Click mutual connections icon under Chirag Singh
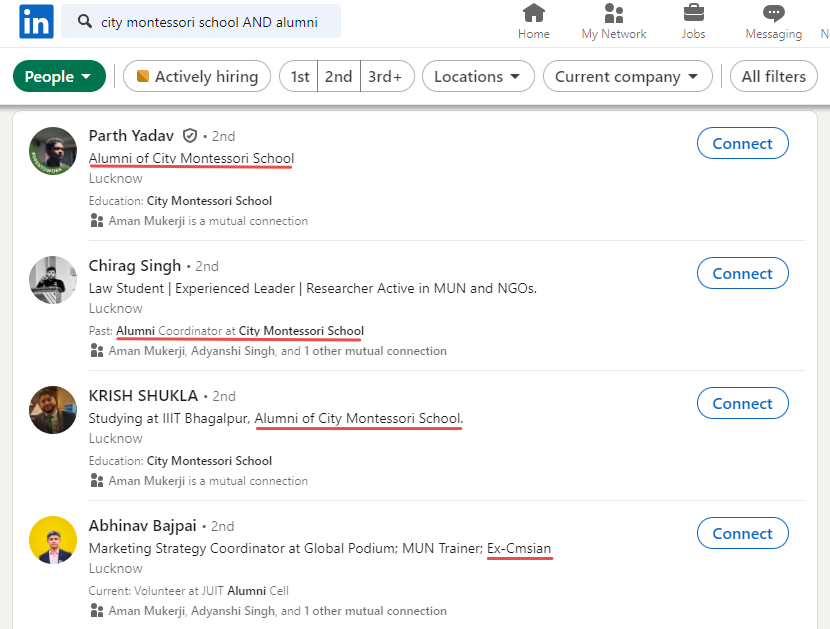 click(96, 351)
